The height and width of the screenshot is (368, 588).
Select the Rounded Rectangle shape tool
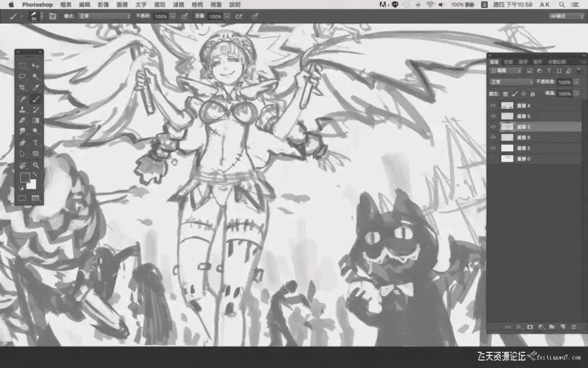pos(36,154)
